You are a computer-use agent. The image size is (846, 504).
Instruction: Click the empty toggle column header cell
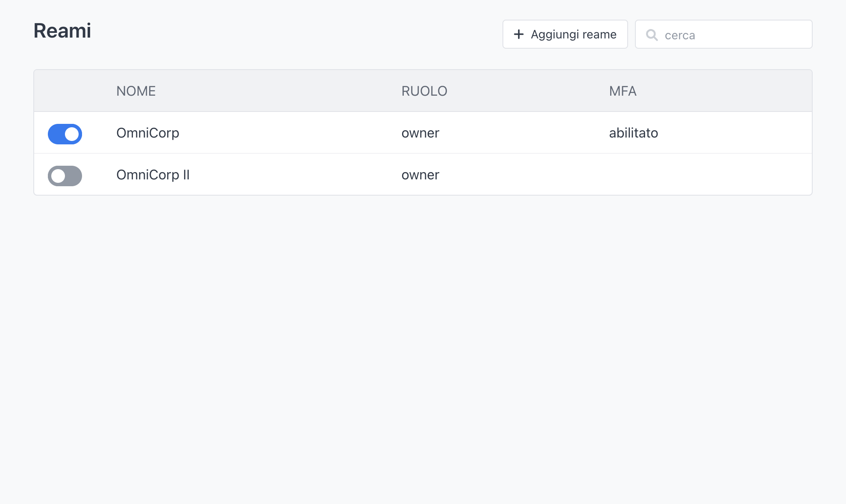(x=65, y=91)
